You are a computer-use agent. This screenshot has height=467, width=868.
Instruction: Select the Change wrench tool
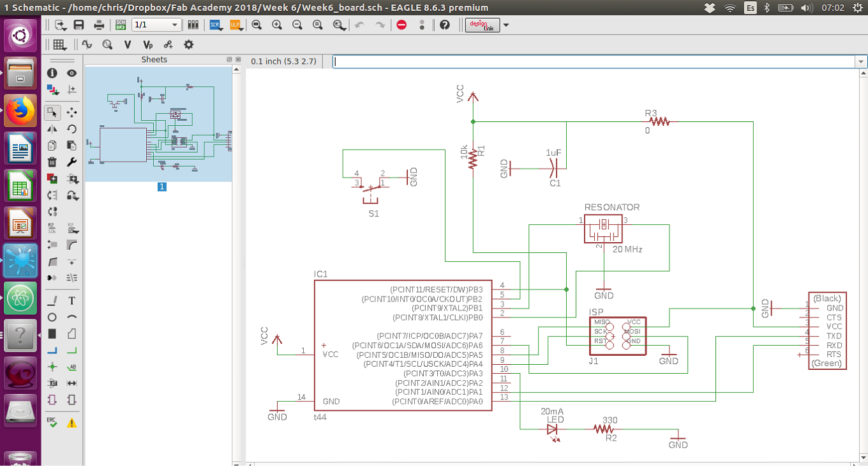(x=71, y=162)
